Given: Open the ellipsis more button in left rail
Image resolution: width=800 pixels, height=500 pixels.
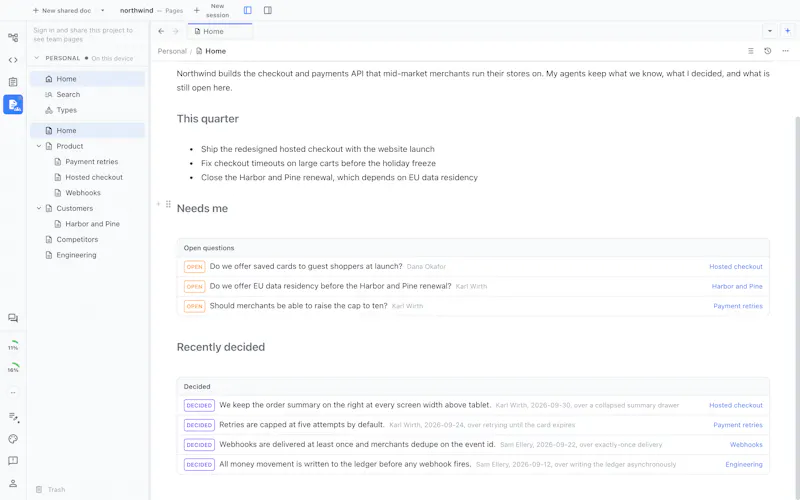Looking at the screenshot, I should (13, 392).
